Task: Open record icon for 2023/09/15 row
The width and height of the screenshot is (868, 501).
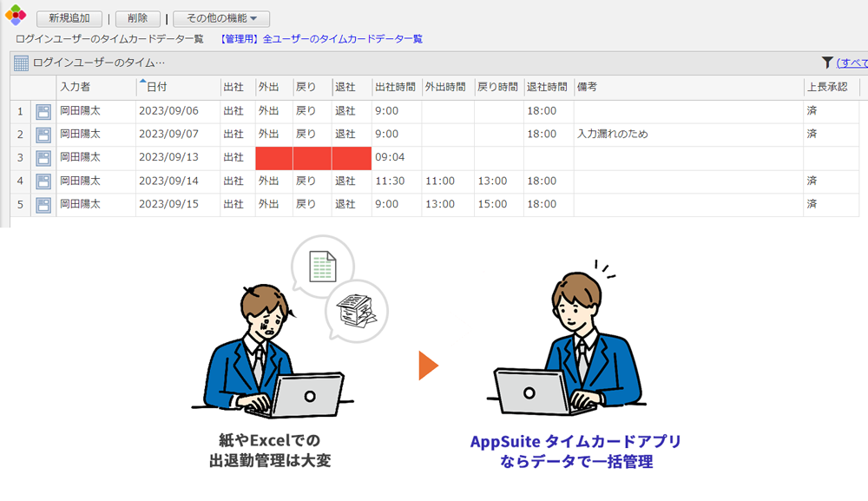Action: 43,205
